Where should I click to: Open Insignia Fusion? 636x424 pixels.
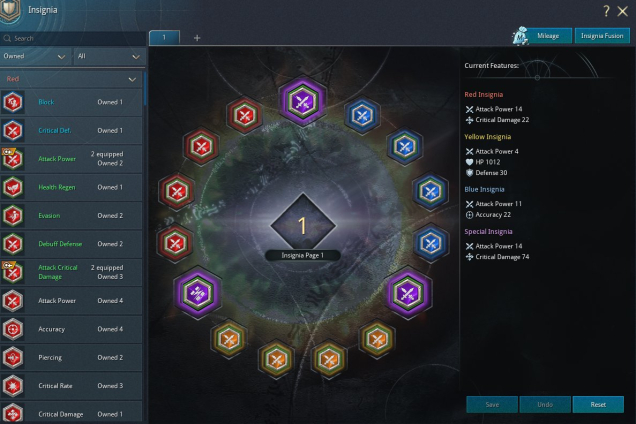pos(602,36)
